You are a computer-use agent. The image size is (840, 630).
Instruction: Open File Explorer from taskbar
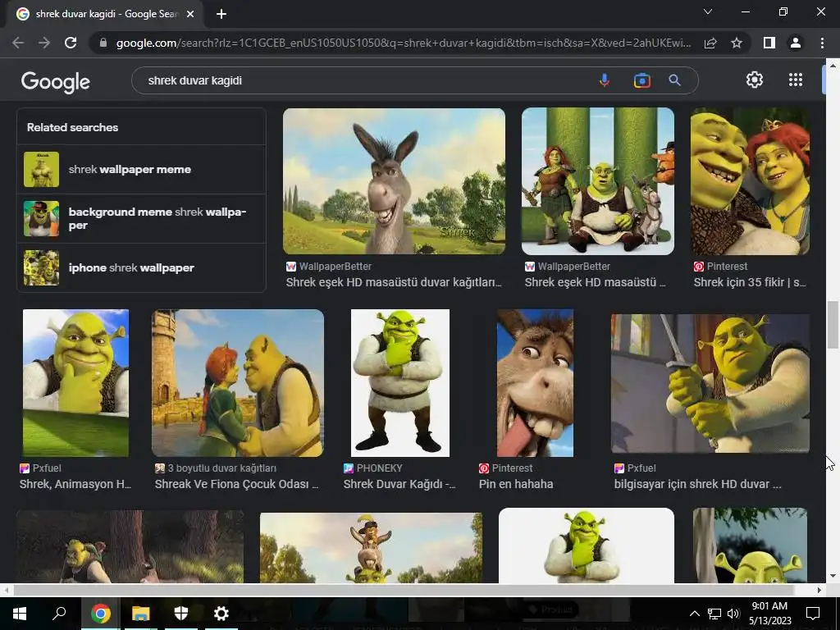point(141,613)
